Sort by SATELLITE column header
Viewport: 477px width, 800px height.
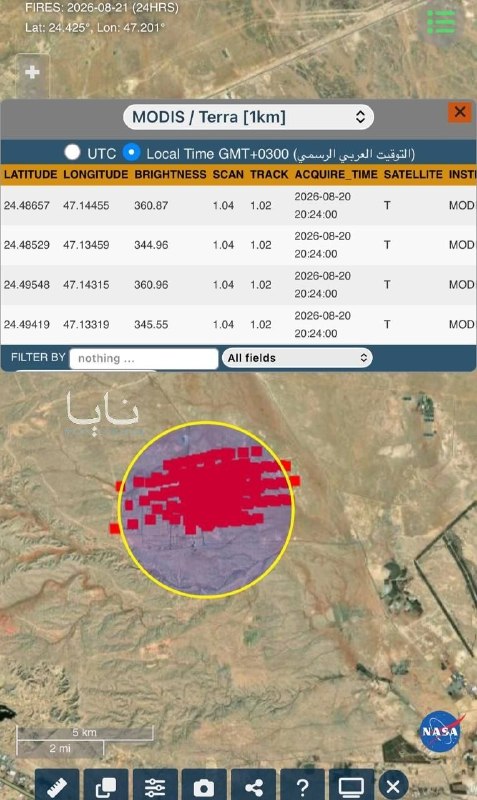point(413,174)
